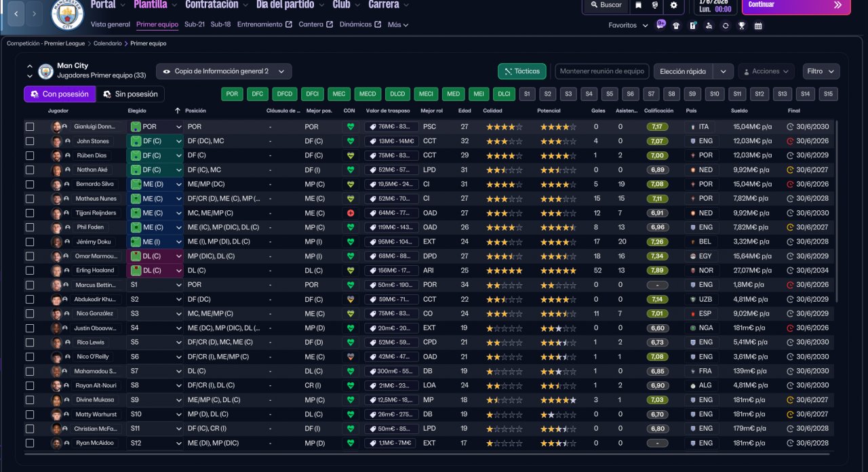Viewport: 868px width, 472px height.
Task: Click the circular arrows icon in favorites bar
Action: [726, 26]
